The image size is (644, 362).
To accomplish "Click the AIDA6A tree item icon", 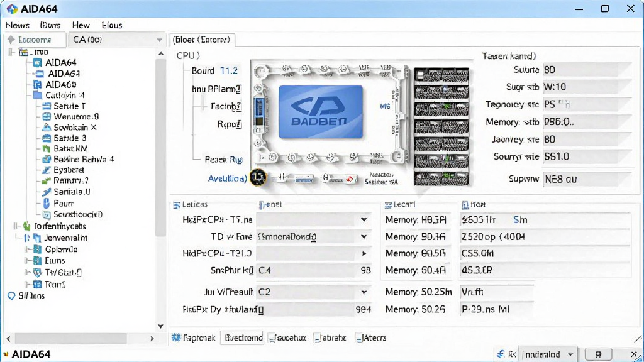I will 40,74.
